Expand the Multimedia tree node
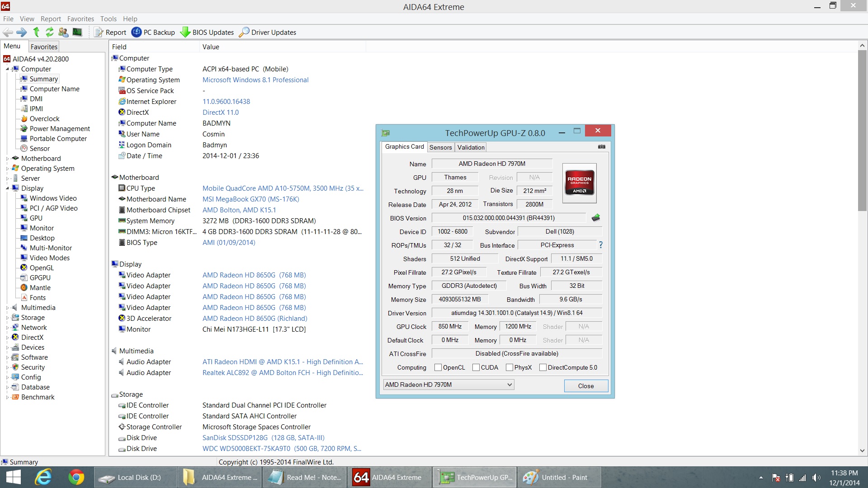868x488 pixels. pyautogui.click(x=7, y=308)
